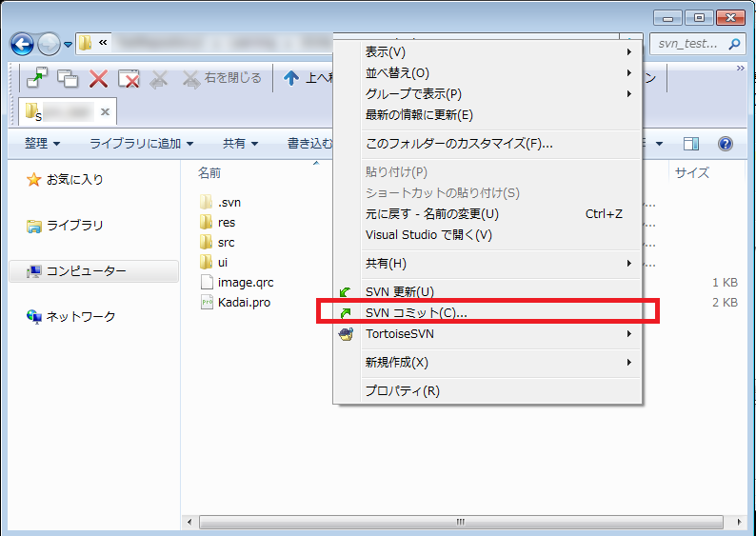
Task: Click the window with red X icon
Action: click(129, 79)
